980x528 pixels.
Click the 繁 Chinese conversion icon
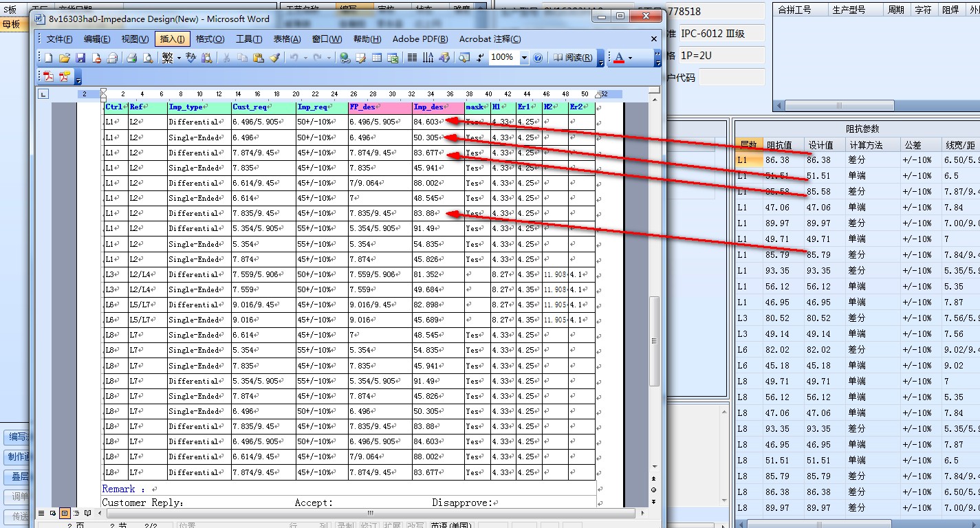pos(168,58)
